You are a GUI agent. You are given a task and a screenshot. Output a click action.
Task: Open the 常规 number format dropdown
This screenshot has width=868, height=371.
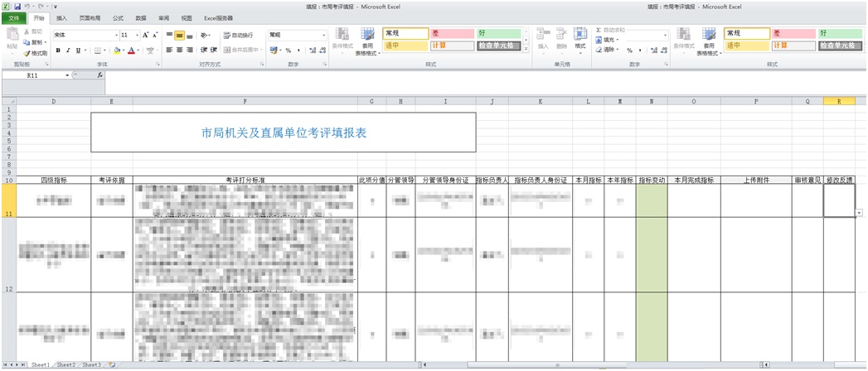[323, 36]
